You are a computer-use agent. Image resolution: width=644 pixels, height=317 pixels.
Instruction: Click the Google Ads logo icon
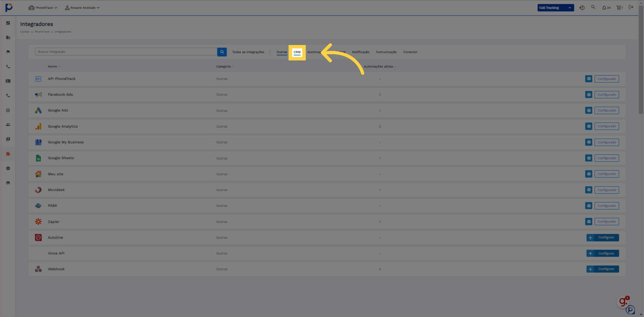coord(38,110)
